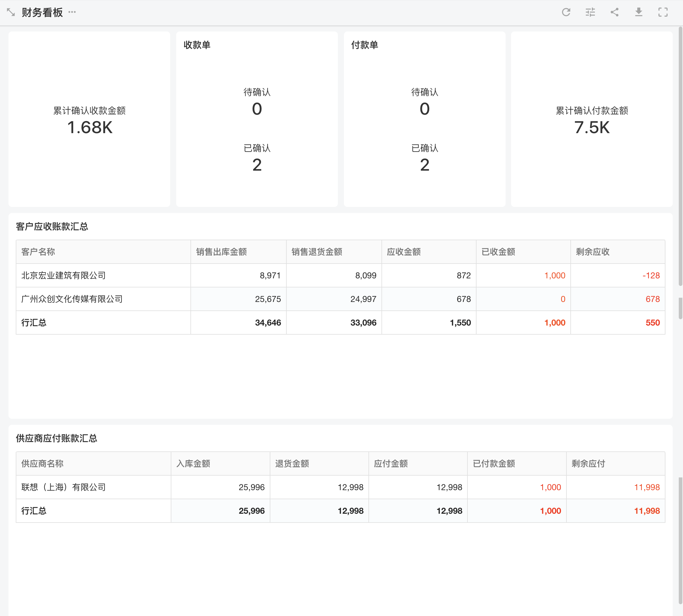
Task: Select the 客户应收账款汇总 section title
Action: [x=52, y=226]
